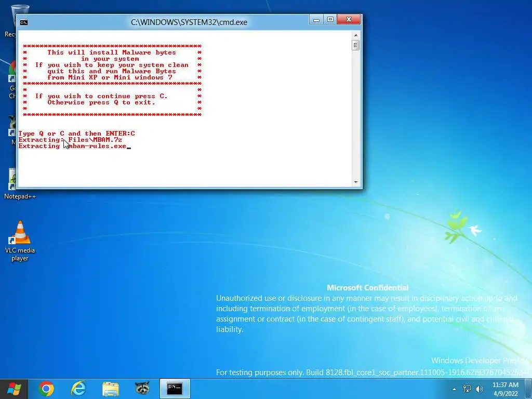This screenshot has width=532, height=399.
Task: Click 'Otherwise press Q to exit.' text
Action: click(101, 102)
